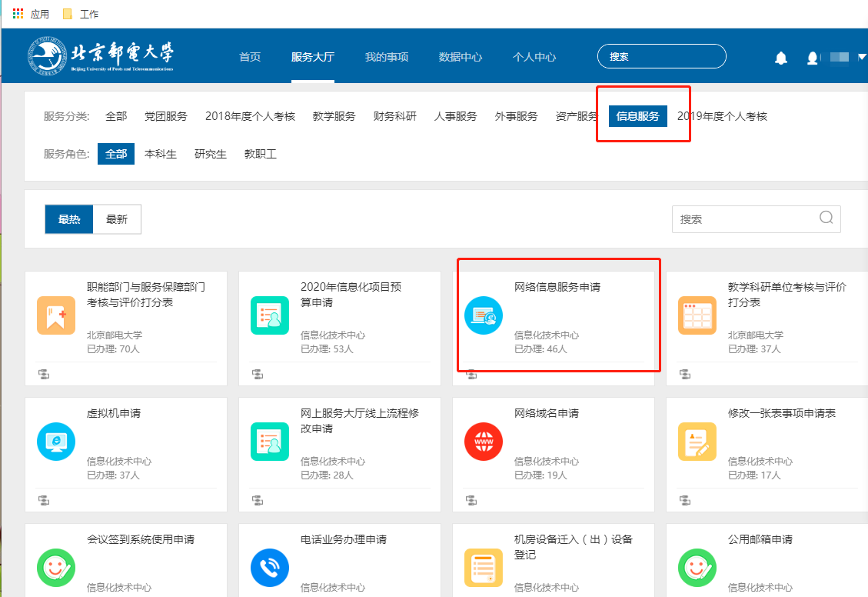Screen dimensions: 868x597
Task: Go to the 首页 navigation tab
Action: (x=250, y=57)
